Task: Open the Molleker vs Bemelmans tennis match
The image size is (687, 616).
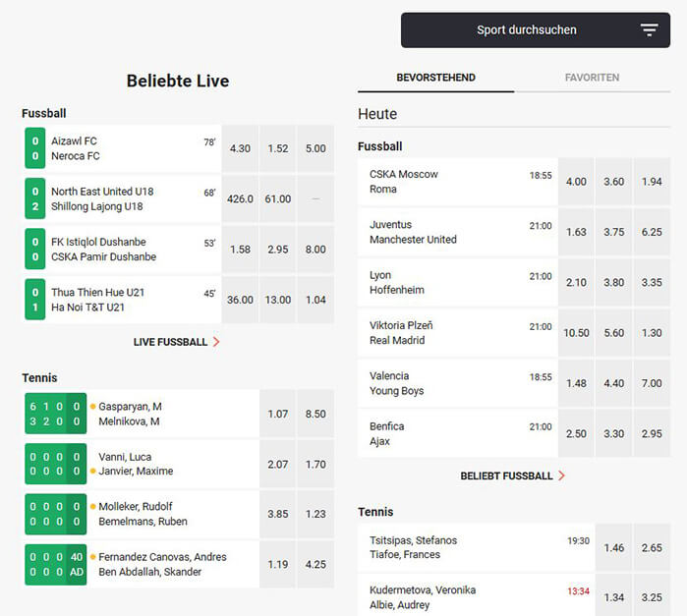Action: [142, 514]
